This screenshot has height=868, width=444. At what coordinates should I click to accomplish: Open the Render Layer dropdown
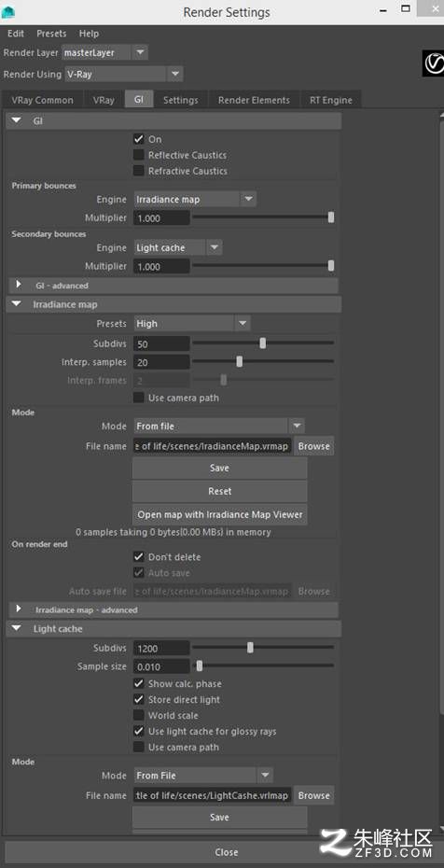(x=104, y=52)
